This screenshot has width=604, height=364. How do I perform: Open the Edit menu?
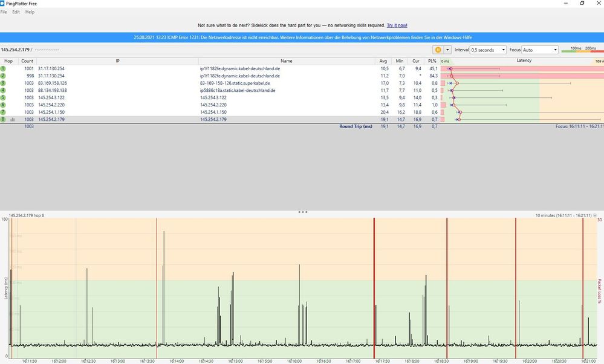point(16,12)
